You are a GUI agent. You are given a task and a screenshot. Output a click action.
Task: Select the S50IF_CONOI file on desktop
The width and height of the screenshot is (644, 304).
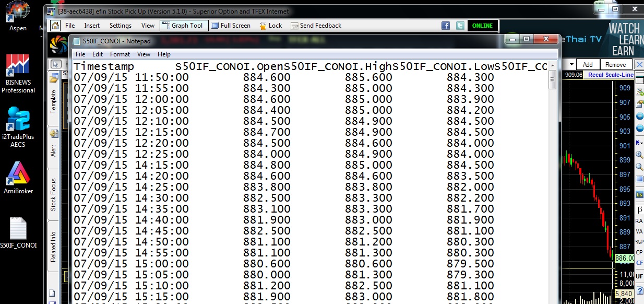coord(18,233)
